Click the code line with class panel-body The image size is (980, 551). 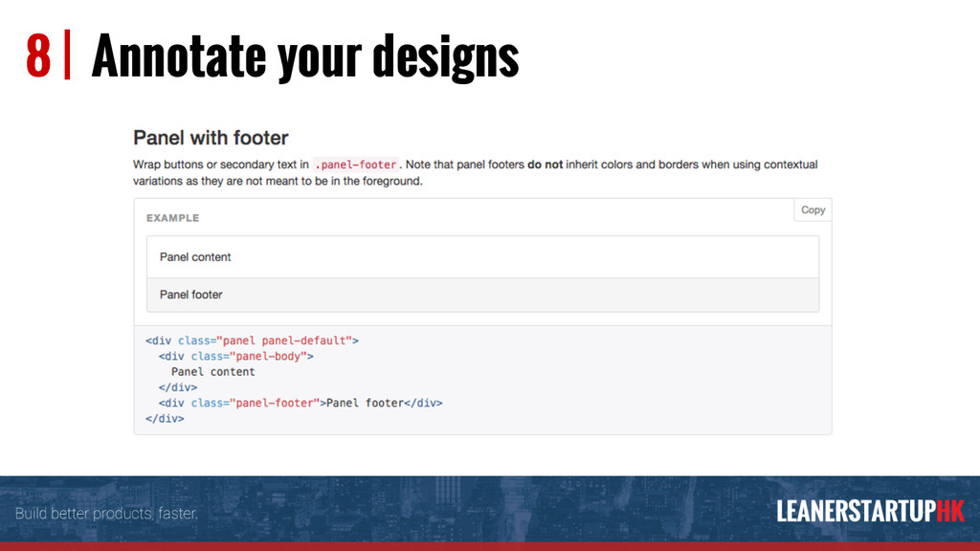coord(235,356)
